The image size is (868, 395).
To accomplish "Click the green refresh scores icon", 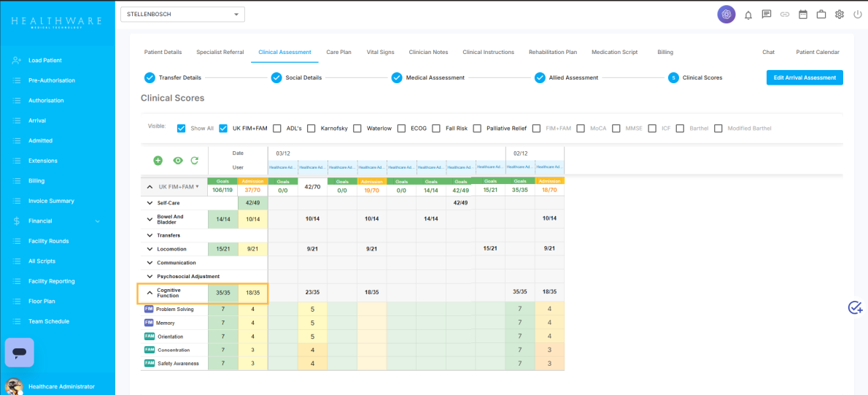I will pos(195,161).
